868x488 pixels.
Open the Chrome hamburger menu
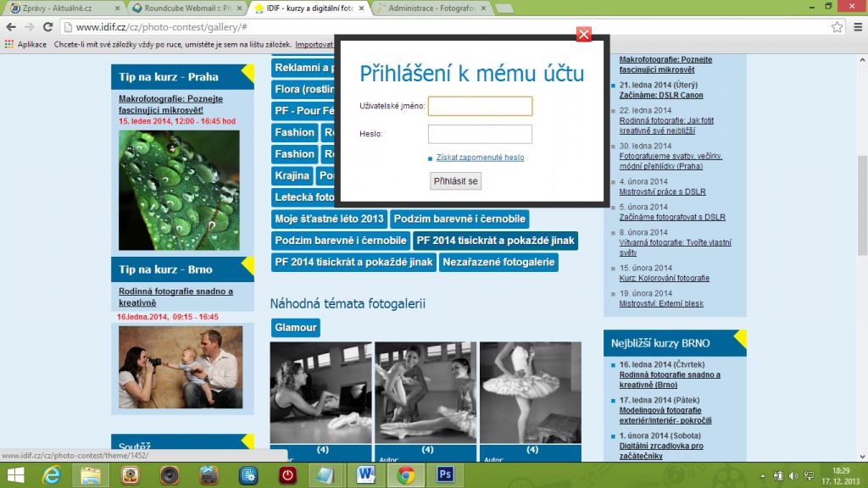pos(858,26)
